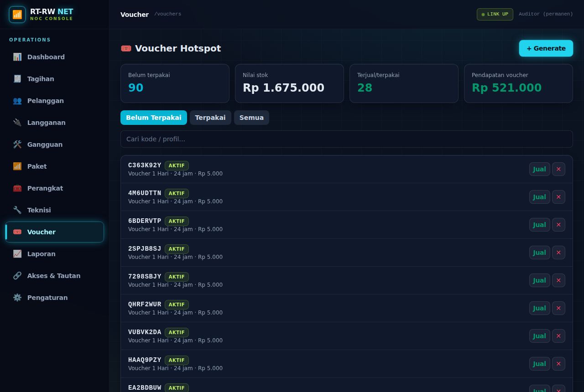Click voucher code HAAQ9PZY
This screenshot has height=392, width=584.
click(x=145, y=360)
